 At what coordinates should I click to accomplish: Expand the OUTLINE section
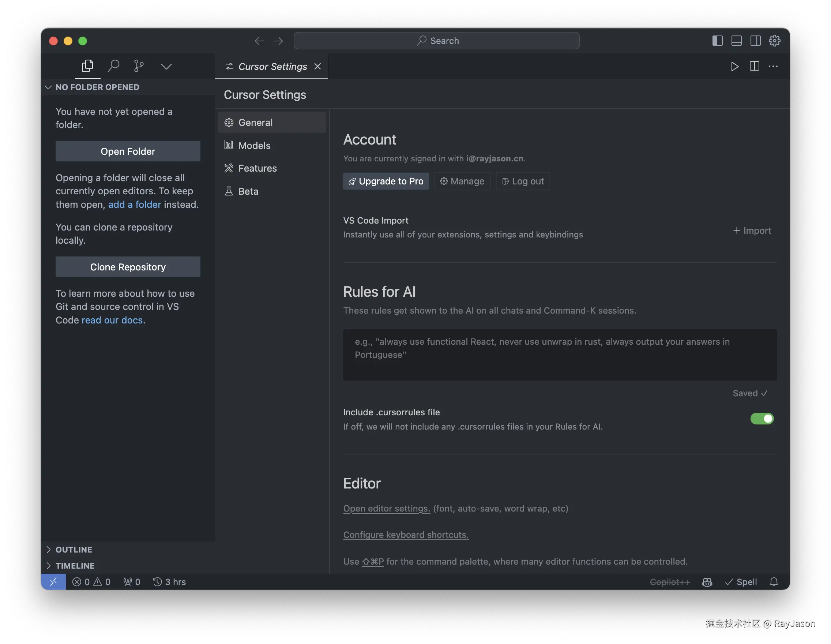click(x=74, y=550)
